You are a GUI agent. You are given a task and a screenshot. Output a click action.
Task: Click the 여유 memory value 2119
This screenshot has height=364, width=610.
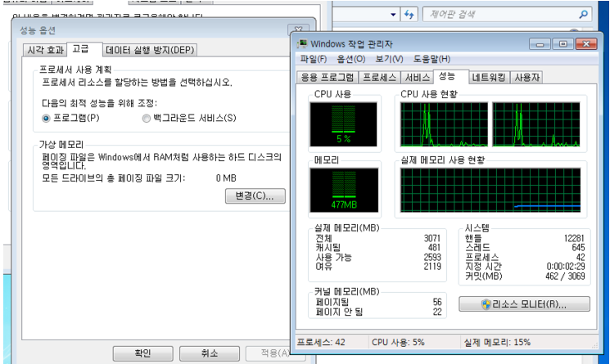432,267
